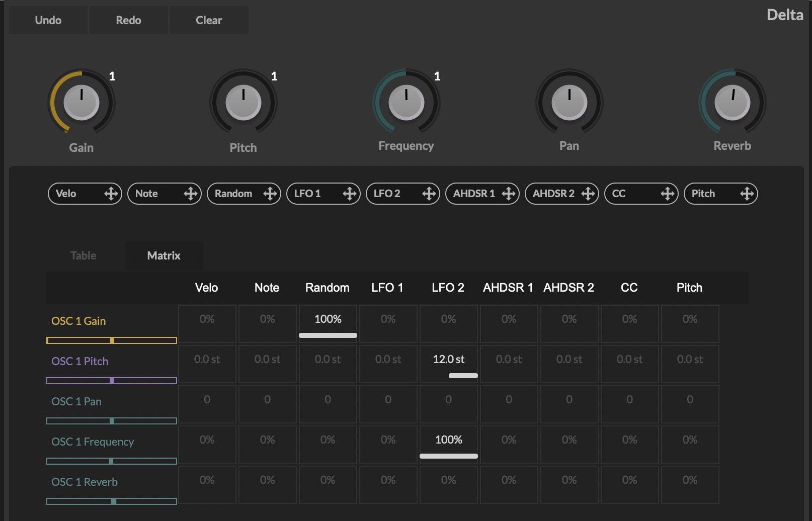The image size is (812, 521).
Task: Click the OSC 1 Pan intensity slider
Action: pos(112,421)
